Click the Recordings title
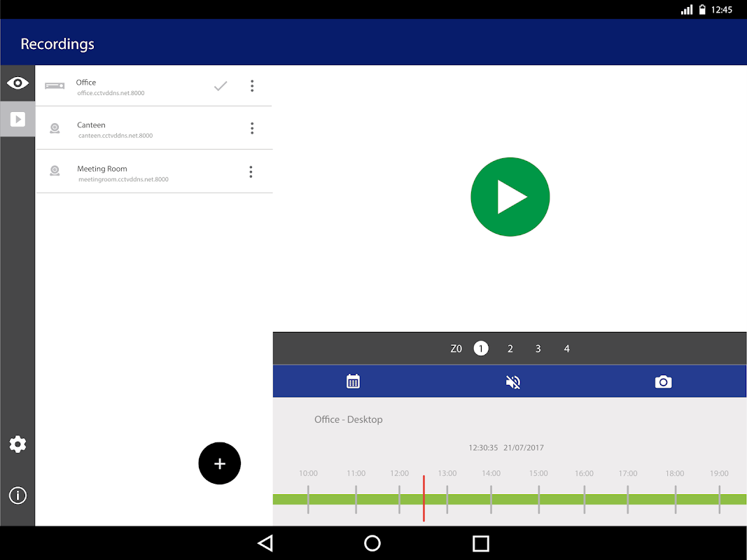Image resolution: width=747 pixels, height=560 pixels. (x=57, y=44)
